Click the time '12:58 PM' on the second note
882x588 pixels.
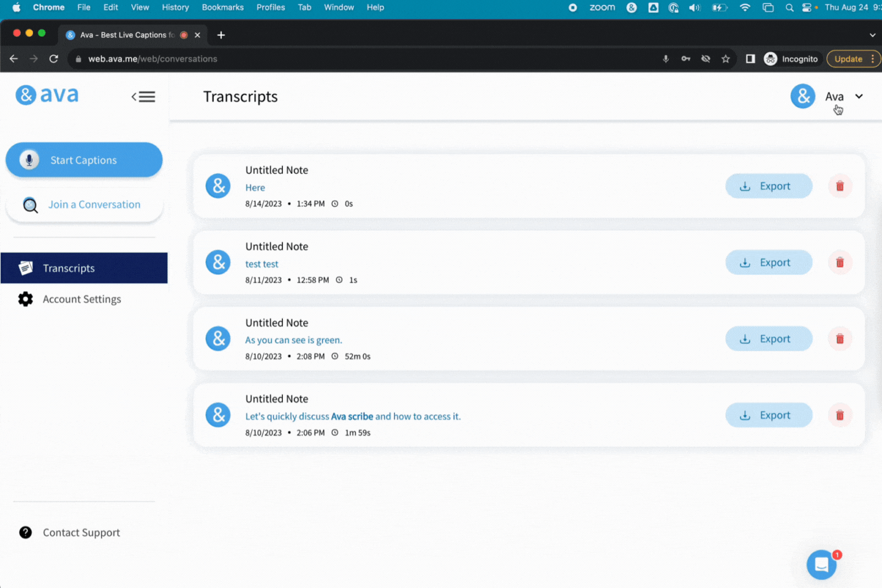coord(313,280)
